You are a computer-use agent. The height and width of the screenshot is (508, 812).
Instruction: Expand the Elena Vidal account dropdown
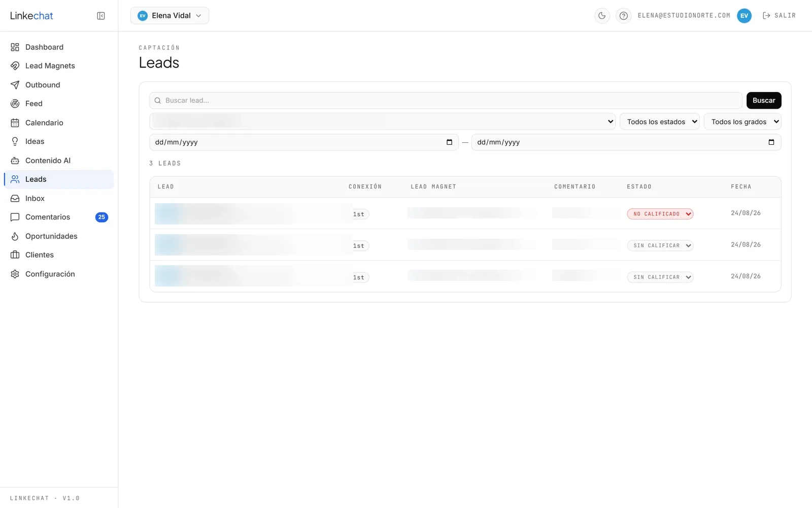click(170, 16)
